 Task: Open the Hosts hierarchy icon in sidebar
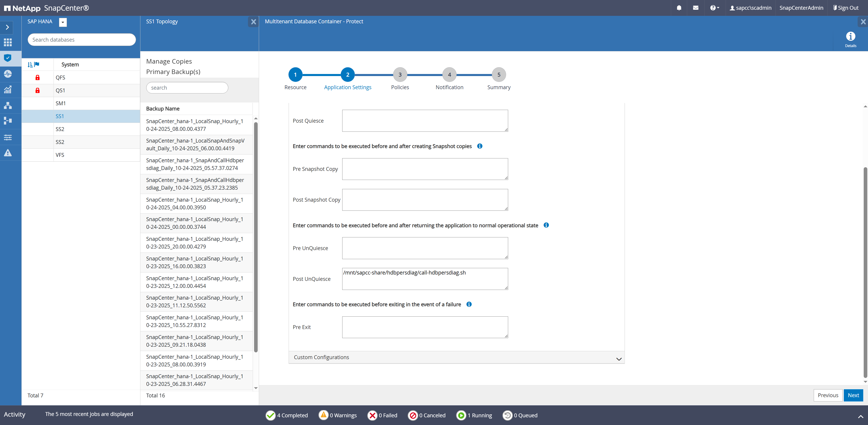[8, 105]
